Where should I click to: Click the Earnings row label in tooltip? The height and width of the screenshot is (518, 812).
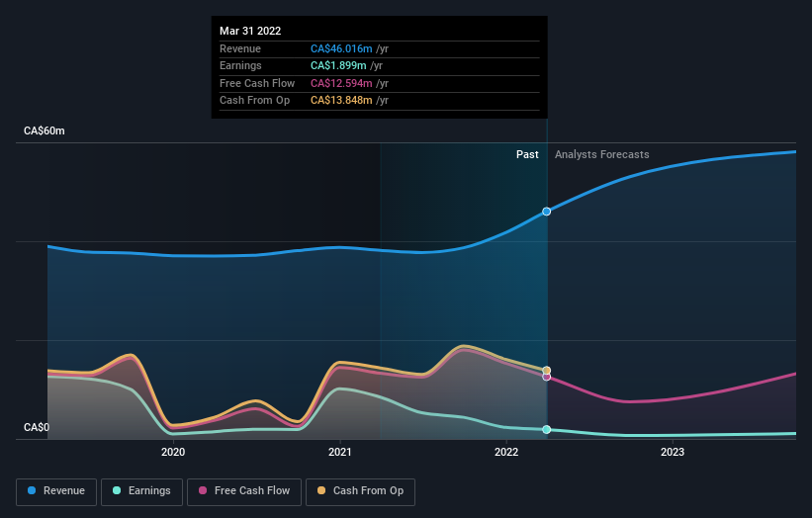point(240,65)
